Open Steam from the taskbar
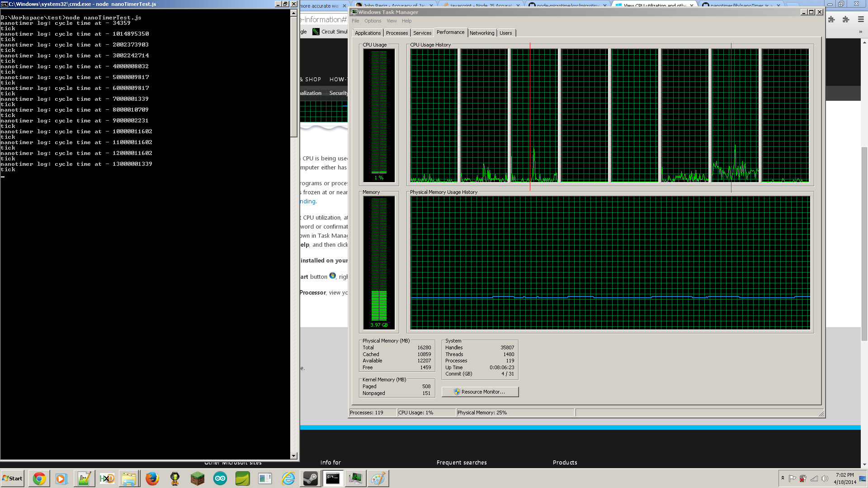The width and height of the screenshot is (868, 488). (x=310, y=479)
